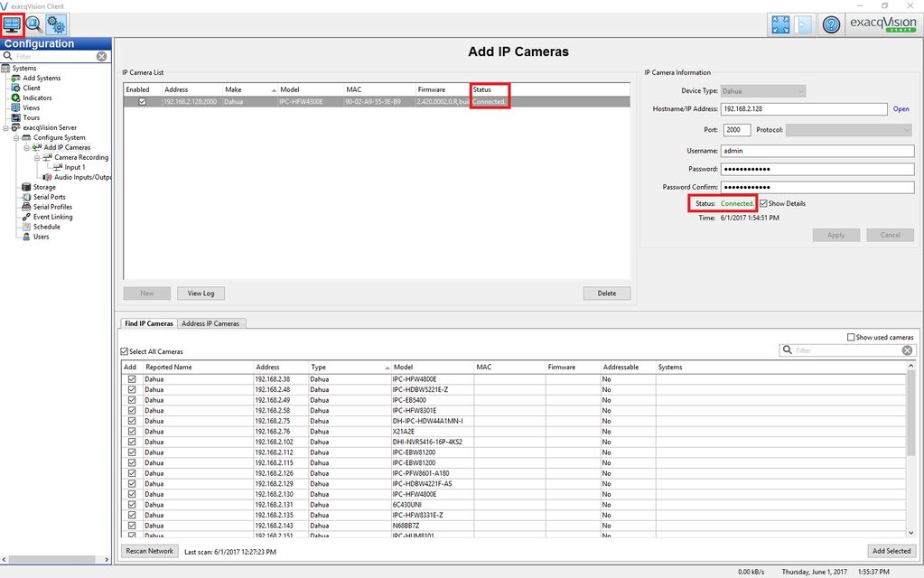Open the Search page magnifier icon
924x578 pixels.
coord(34,24)
